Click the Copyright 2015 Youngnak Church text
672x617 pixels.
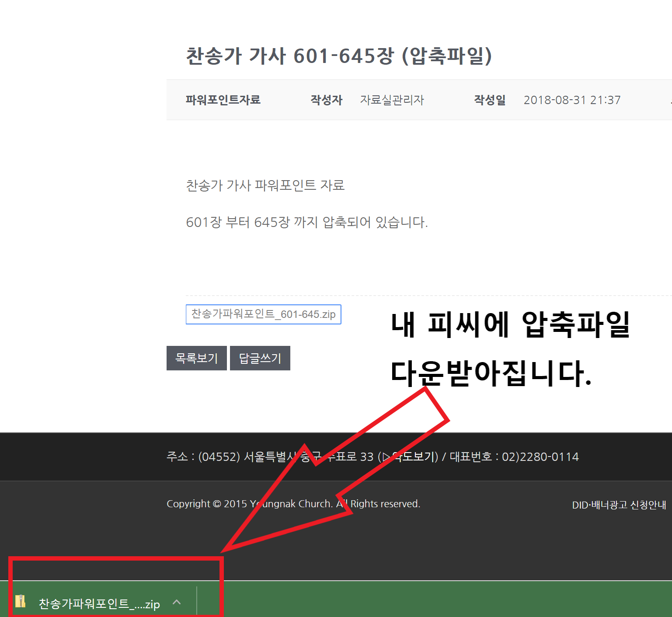[293, 504]
